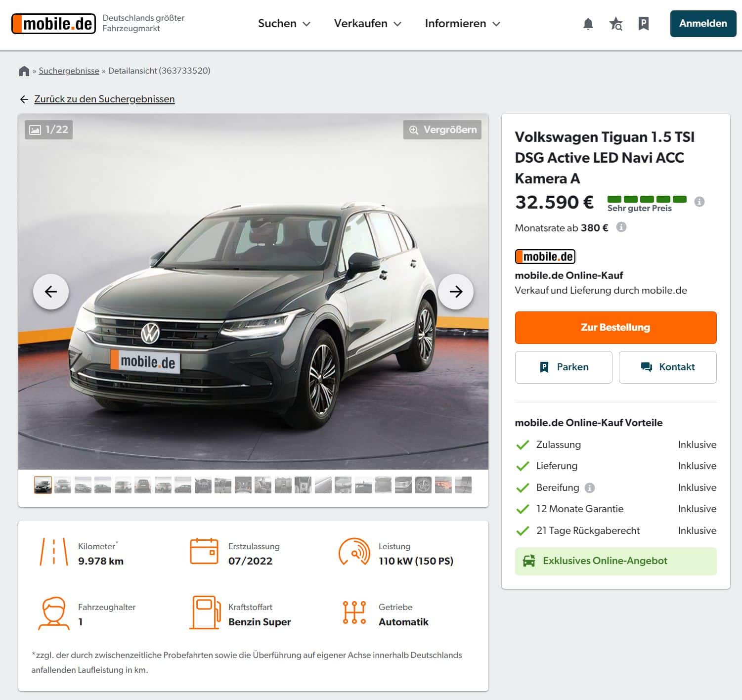Click the Benzin Super value
The image size is (742, 700).
click(260, 622)
